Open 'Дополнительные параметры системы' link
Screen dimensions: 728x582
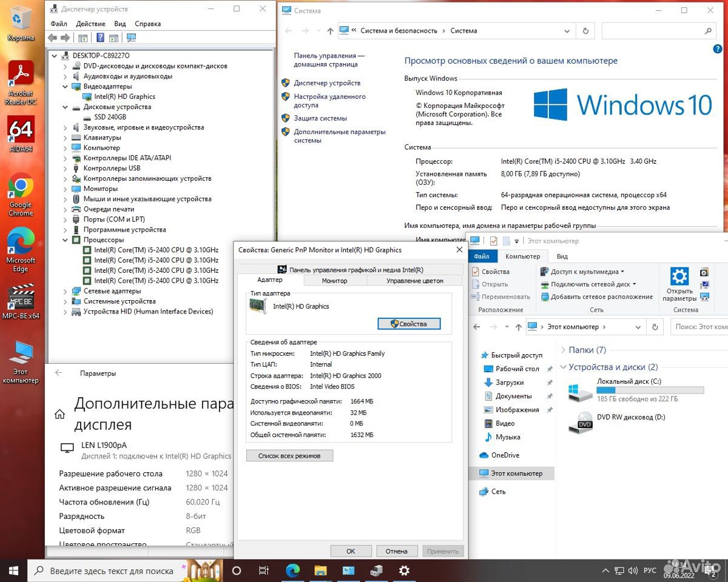point(340,136)
